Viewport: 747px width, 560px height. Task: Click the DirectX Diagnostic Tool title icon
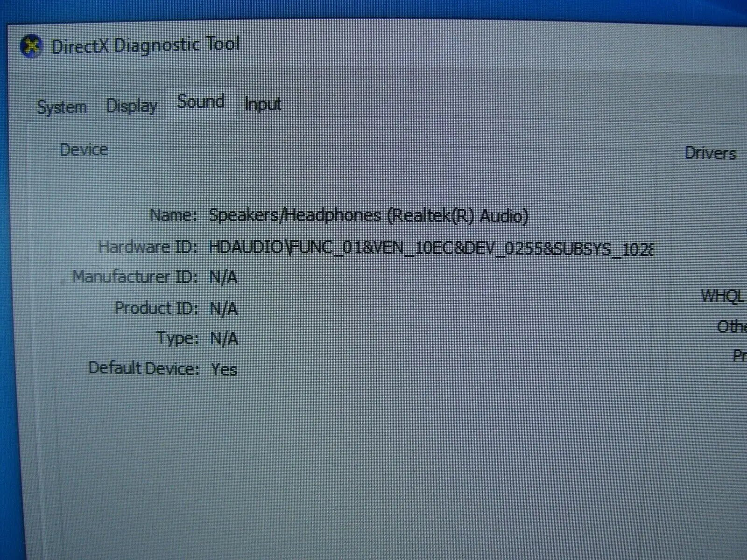pos(31,47)
